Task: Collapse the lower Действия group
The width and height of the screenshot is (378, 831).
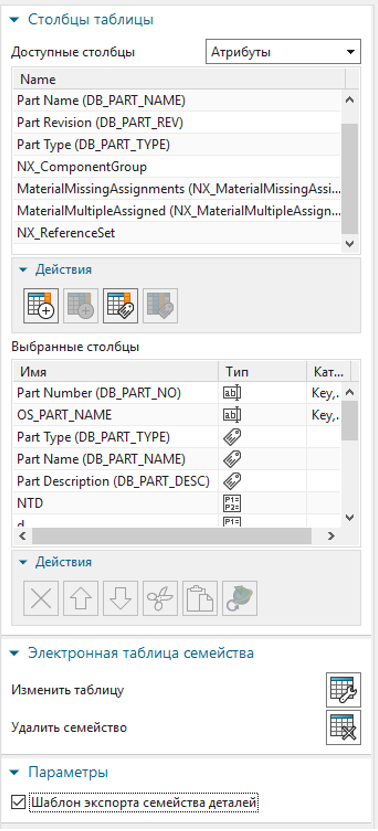Action: pyautogui.click(x=22, y=562)
